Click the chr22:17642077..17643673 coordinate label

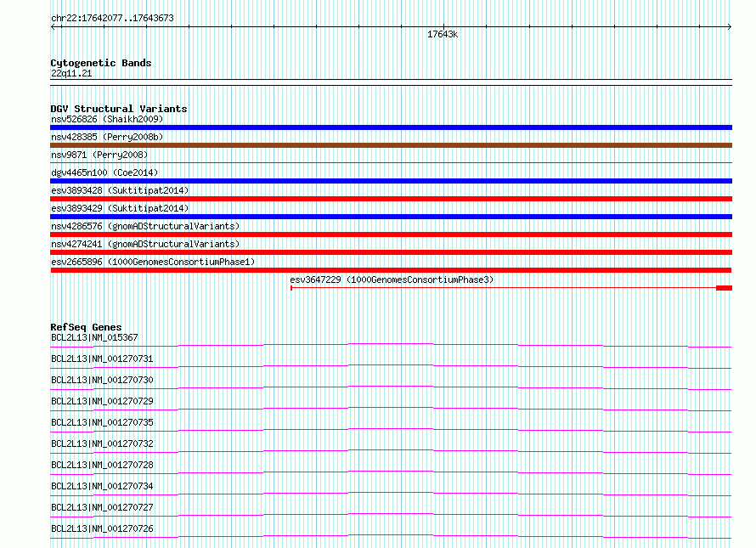click(112, 19)
